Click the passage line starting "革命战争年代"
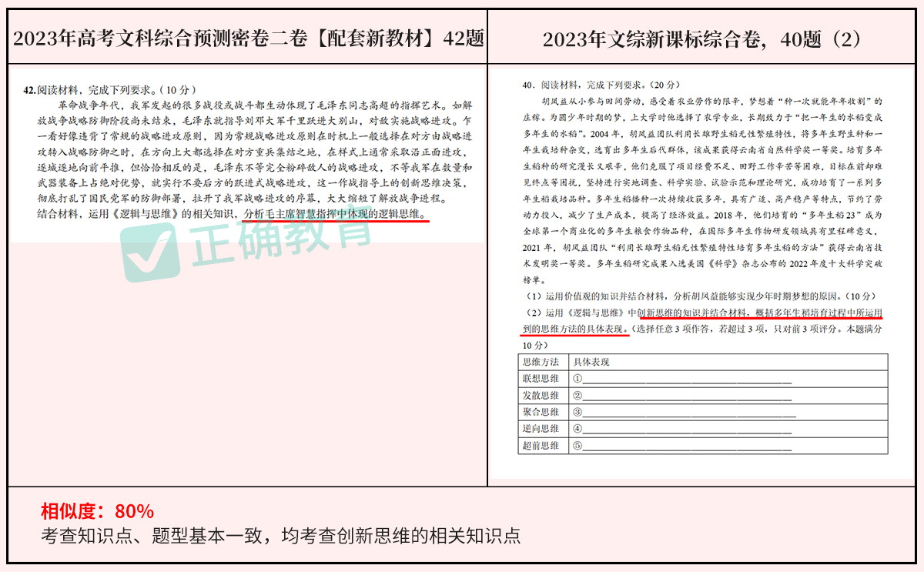The image size is (924, 572). coord(265,105)
